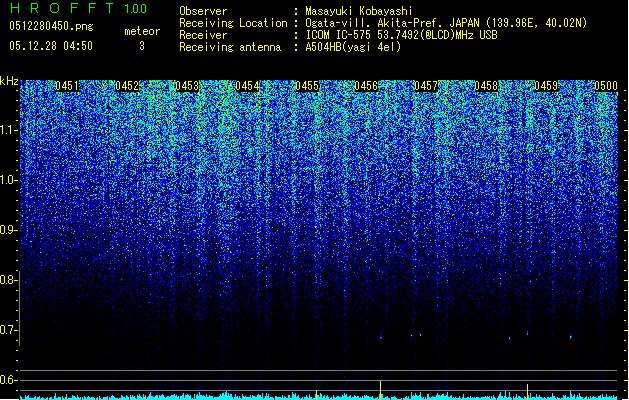The width and height of the screenshot is (629, 400).
Task: Click the 0456 time marker
Action: 366,86
